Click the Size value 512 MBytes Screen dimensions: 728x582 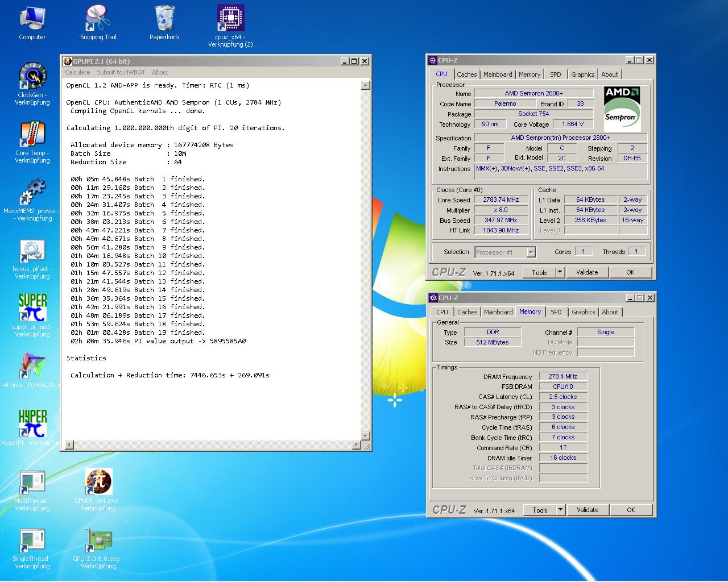[493, 342]
